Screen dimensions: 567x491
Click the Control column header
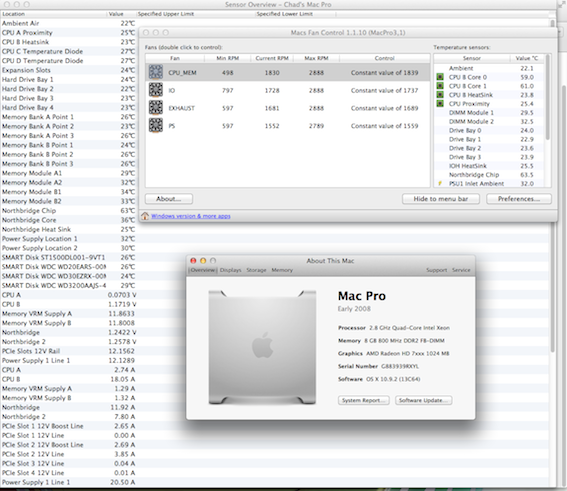[385, 58]
